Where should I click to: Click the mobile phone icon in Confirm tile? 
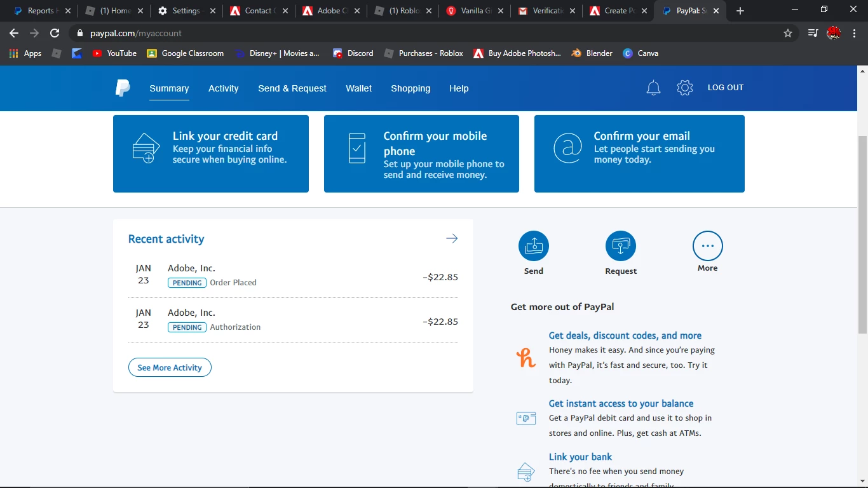click(x=357, y=148)
